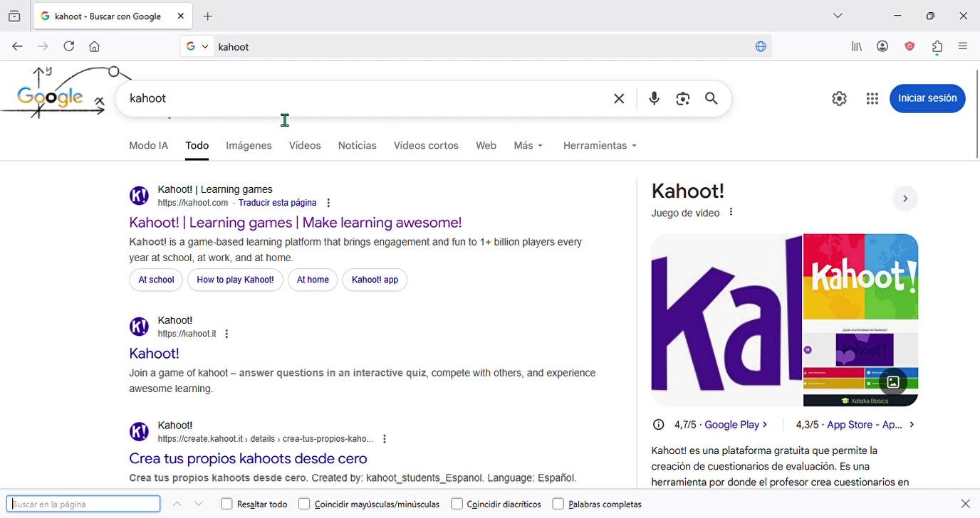
Task: Click the more images icon on thumbnail
Action: click(x=893, y=382)
